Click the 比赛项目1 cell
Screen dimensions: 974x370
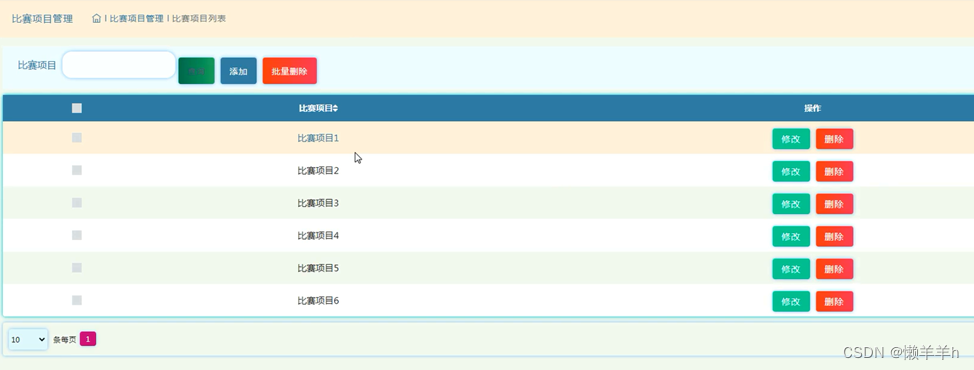coord(318,138)
